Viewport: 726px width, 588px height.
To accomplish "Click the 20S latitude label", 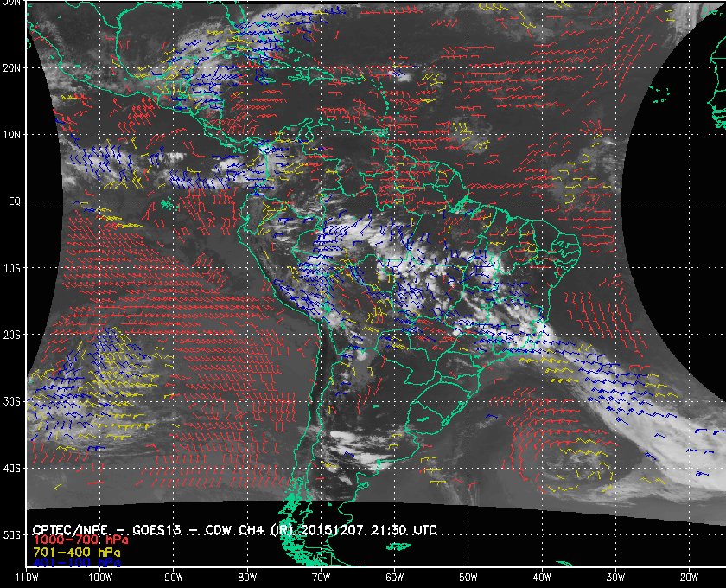I will pyautogui.click(x=11, y=335).
